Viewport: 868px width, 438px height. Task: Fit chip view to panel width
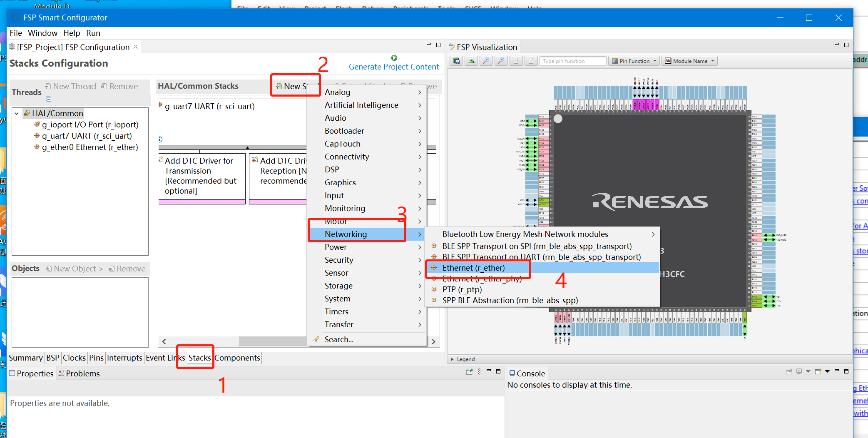click(531, 61)
